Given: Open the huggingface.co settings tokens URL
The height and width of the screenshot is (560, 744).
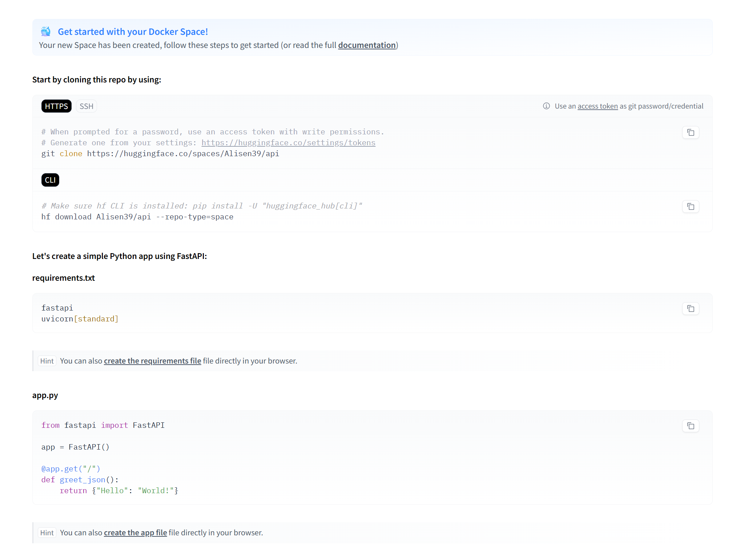Looking at the screenshot, I should point(288,143).
